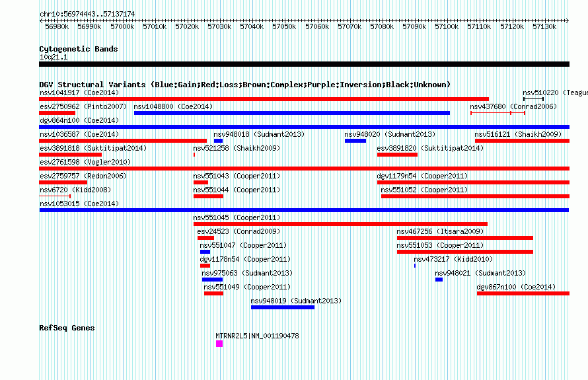Click the nsv467256 (Itsara2009) label

(440, 231)
